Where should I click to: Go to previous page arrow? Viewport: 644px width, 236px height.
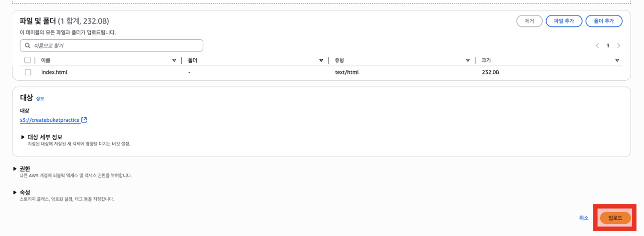click(x=597, y=45)
